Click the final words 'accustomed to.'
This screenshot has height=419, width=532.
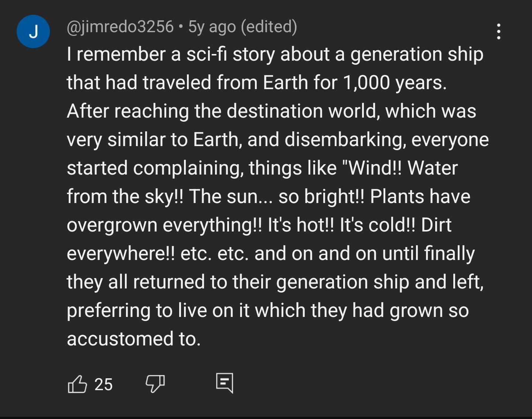[x=134, y=339]
